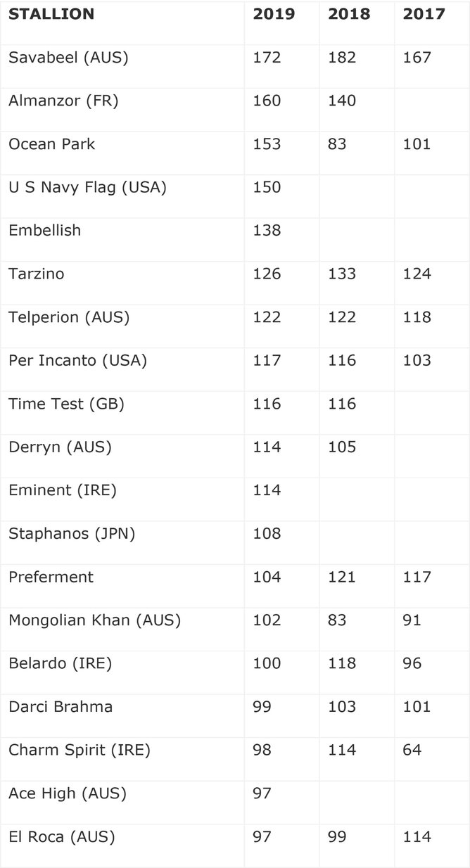Select the Savabeel (AUS) stallion name
Screen dimensions: 470x868
point(68,57)
